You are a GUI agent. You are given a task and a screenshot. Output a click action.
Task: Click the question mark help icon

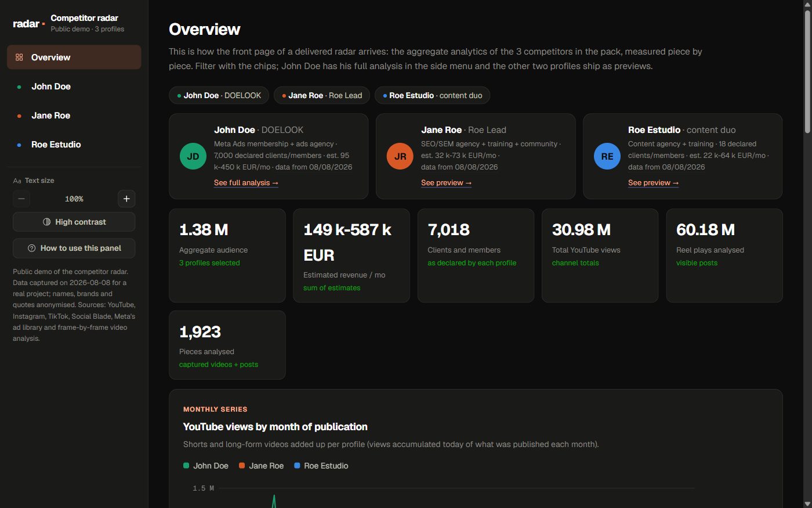click(x=32, y=248)
